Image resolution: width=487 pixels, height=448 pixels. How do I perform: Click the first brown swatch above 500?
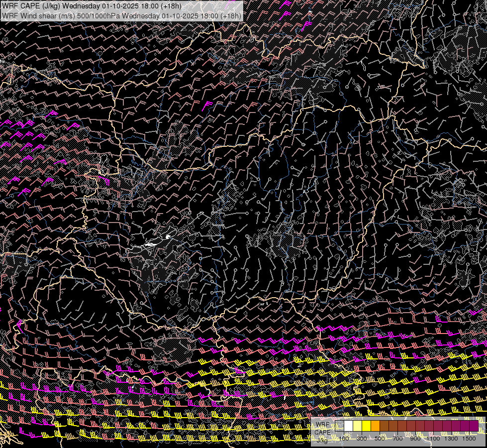(x=385, y=426)
